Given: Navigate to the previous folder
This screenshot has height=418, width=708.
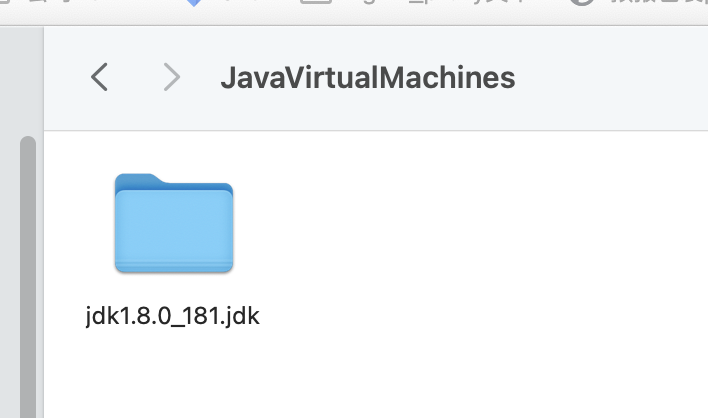Looking at the screenshot, I should pyautogui.click(x=99, y=77).
